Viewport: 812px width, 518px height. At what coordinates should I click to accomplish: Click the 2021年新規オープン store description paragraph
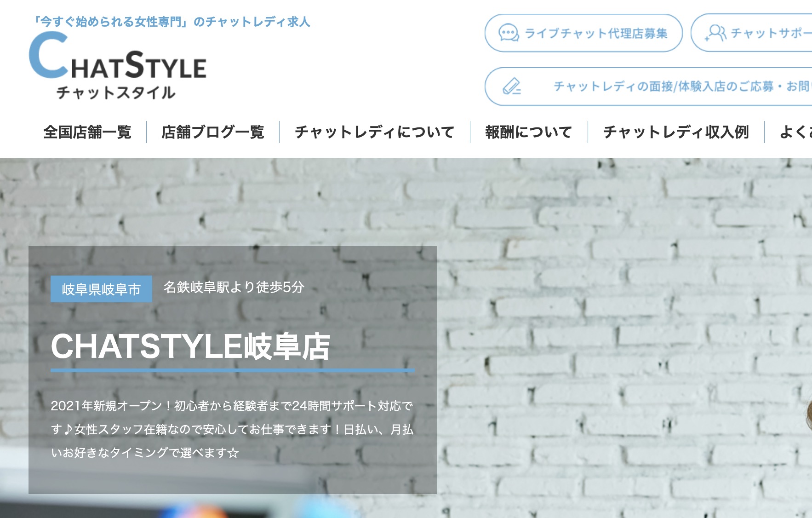233,429
